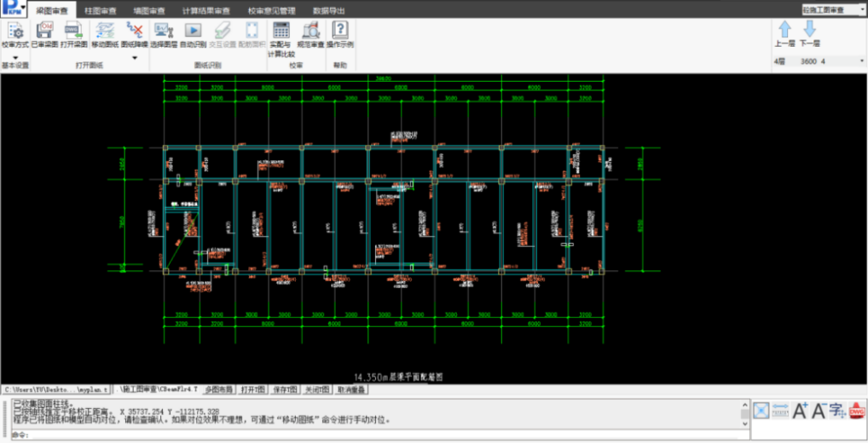This screenshot has width=868, height=443.
Task: Go to the upper floor with 上一层
Action: click(785, 34)
